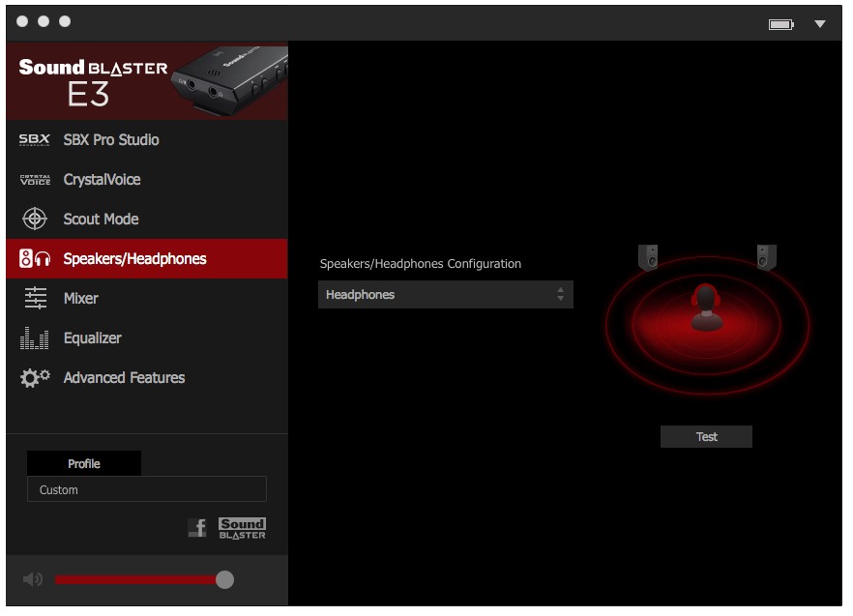This screenshot has height=616, width=853.
Task: Open the Custom profile selector
Action: click(146, 490)
